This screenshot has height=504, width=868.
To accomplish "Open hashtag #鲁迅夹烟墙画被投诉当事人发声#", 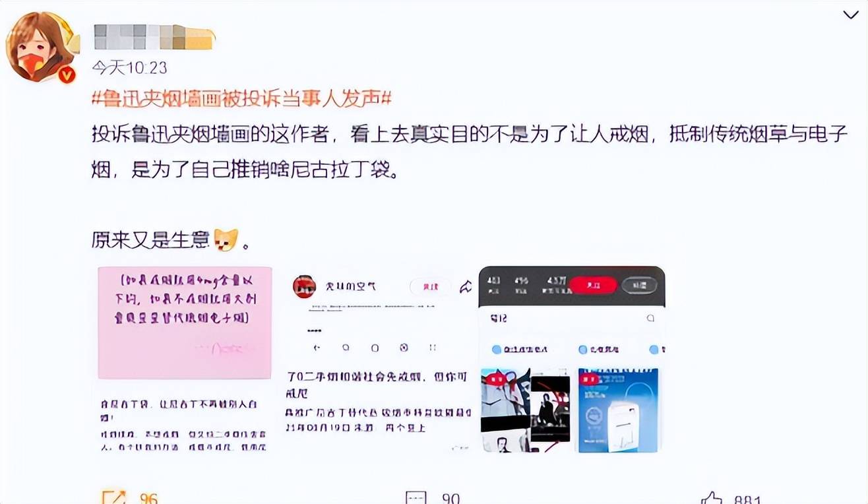I will click(x=241, y=99).
